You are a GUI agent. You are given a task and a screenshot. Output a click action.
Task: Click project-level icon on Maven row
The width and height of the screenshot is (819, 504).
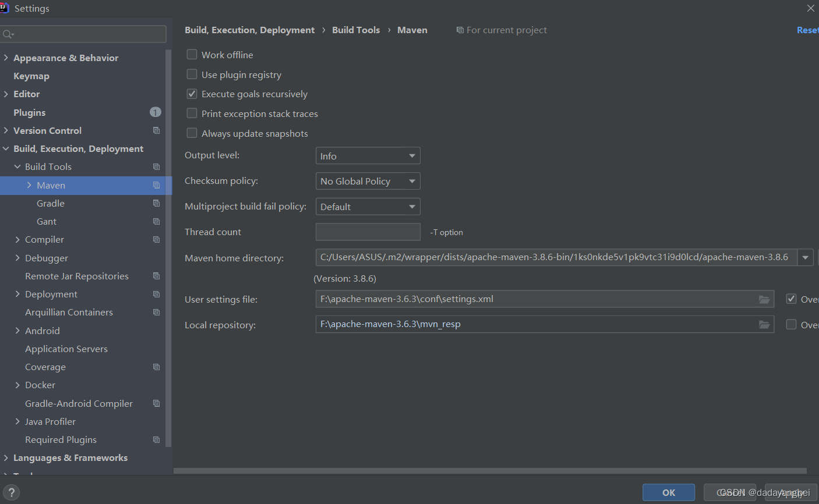(x=156, y=185)
